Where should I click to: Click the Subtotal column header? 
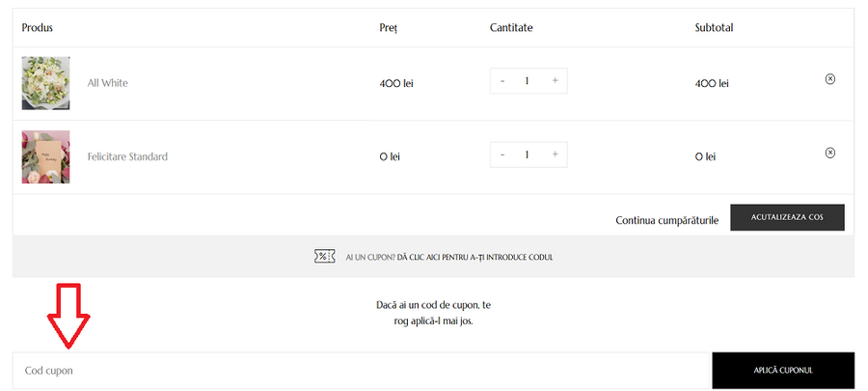(x=714, y=27)
